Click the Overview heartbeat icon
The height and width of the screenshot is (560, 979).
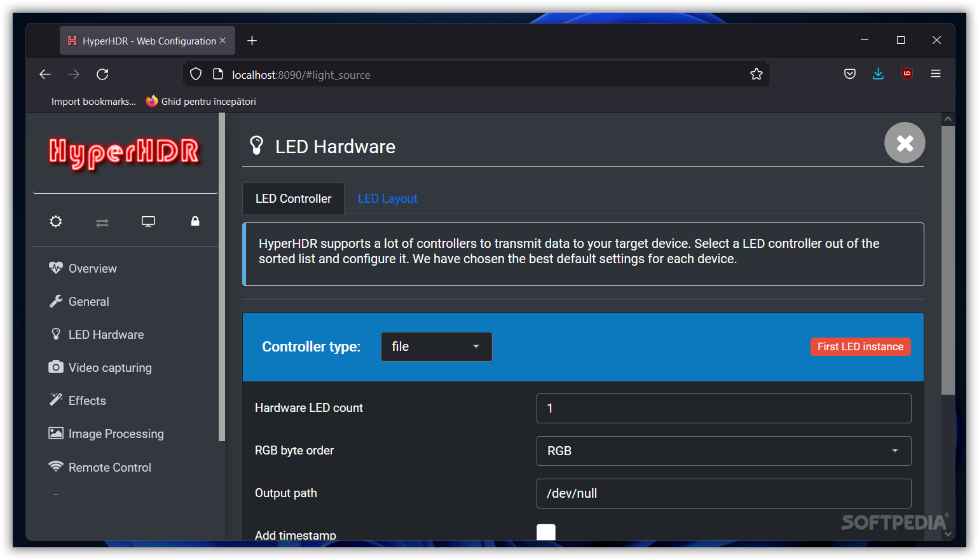tap(56, 268)
